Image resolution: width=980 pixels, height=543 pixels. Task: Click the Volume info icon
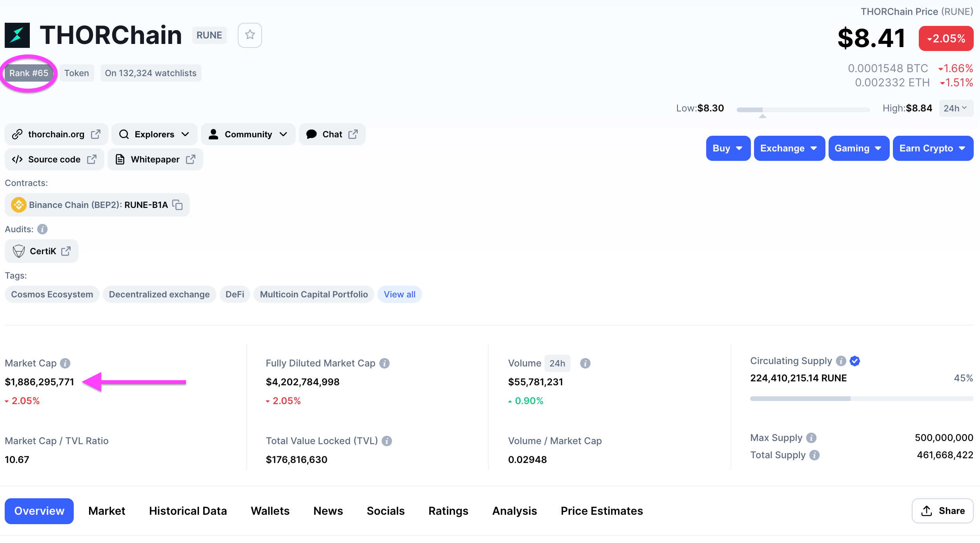click(x=585, y=363)
